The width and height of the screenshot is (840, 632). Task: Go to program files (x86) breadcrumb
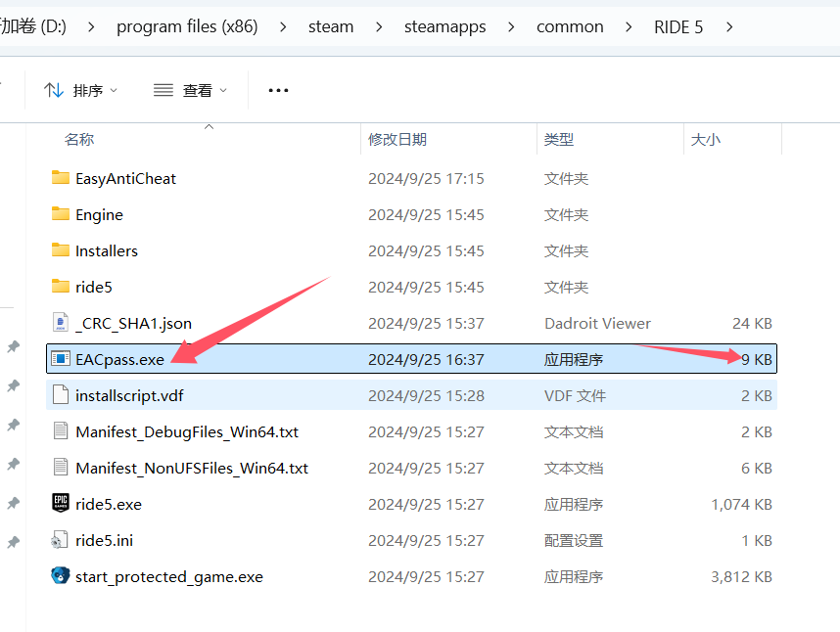click(187, 26)
